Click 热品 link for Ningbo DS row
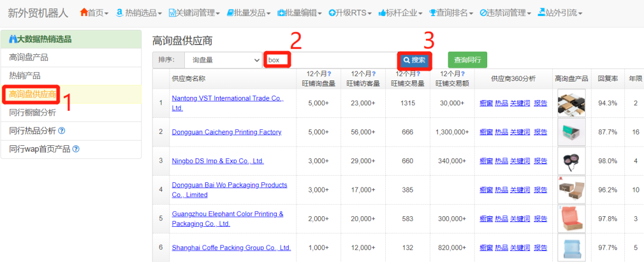Viewport: 644px width, 262px height. click(501, 161)
